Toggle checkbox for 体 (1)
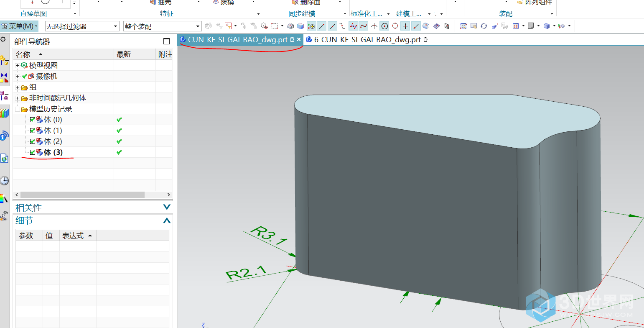The height and width of the screenshot is (328, 644). click(x=33, y=131)
